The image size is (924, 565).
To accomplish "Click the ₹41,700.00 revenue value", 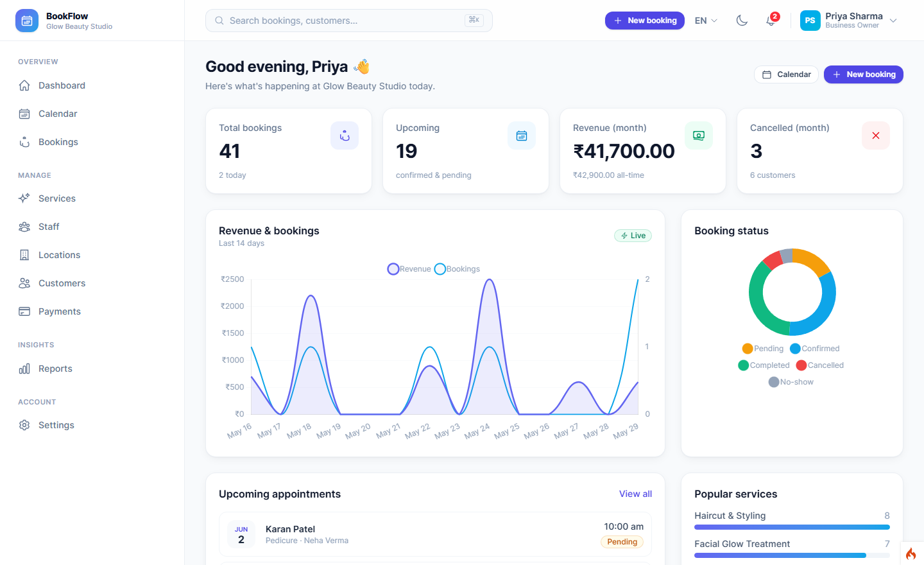I will point(624,151).
